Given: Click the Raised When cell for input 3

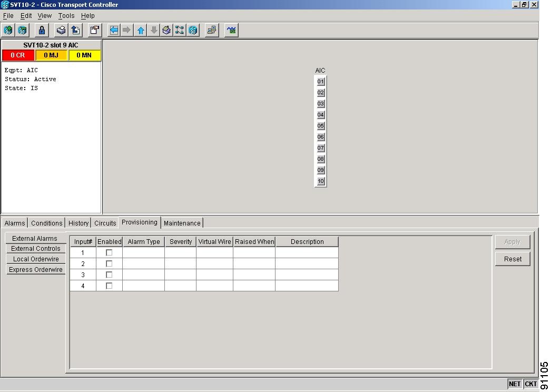Looking at the screenshot, I should point(254,275).
